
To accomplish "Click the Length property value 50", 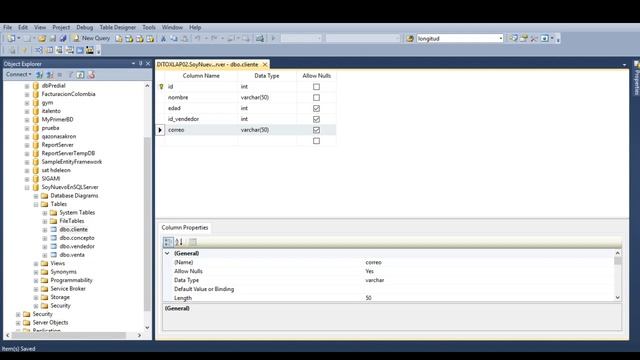I will 369,298.
